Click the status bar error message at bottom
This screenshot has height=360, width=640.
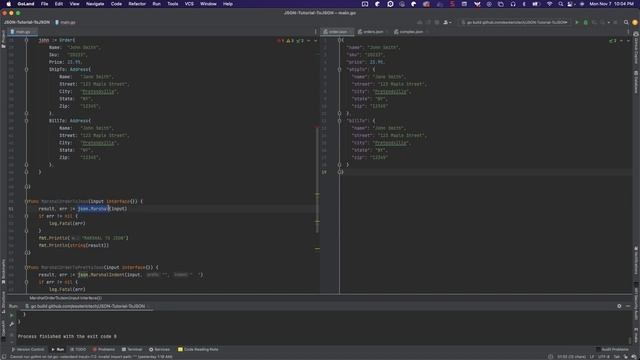(x=91, y=357)
